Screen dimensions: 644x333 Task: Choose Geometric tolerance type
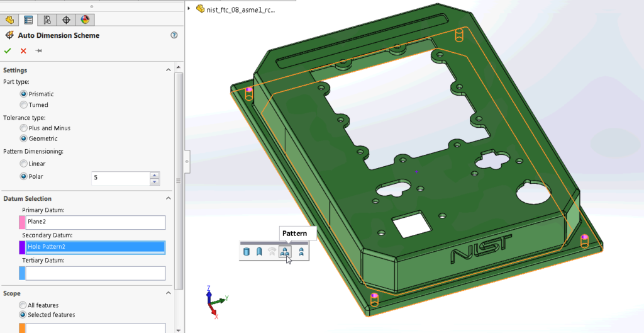pyautogui.click(x=24, y=138)
